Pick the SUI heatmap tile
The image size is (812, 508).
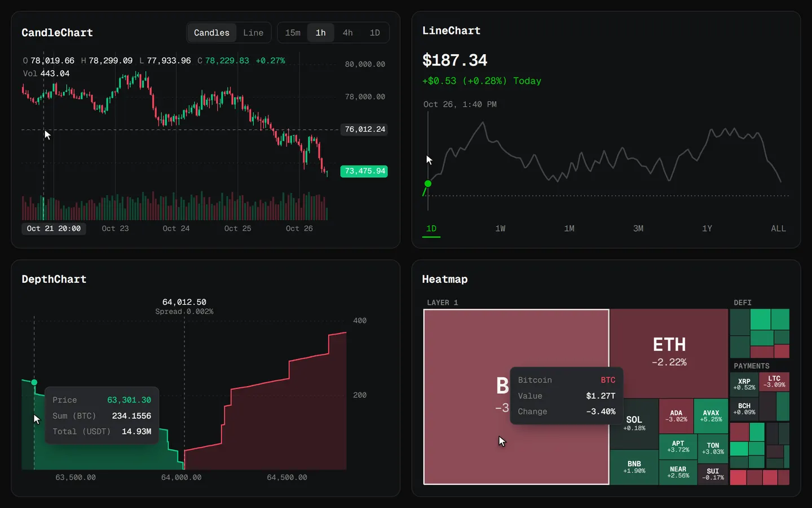[x=713, y=475]
